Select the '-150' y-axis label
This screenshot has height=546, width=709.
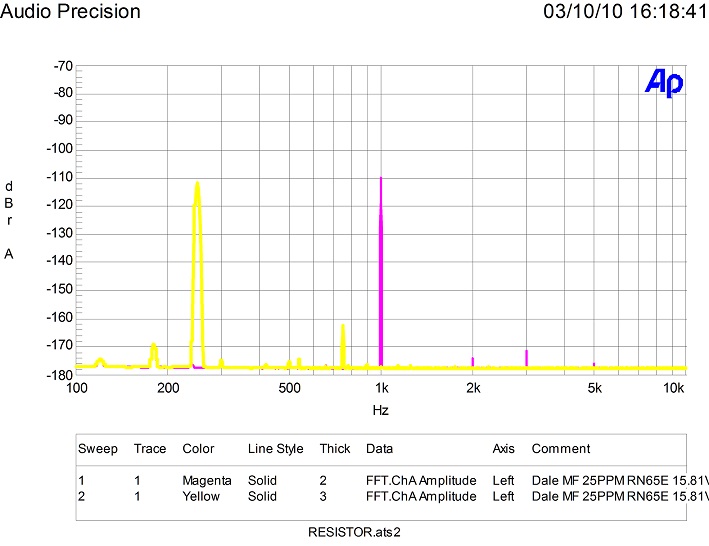[60, 289]
